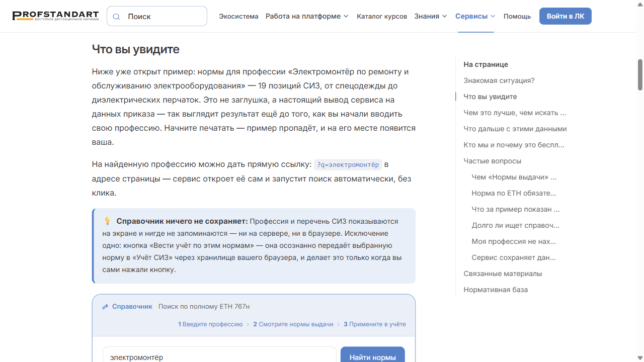Click the Войти в ЛК button
The width and height of the screenshot is (644, 362).
point(566,16)
